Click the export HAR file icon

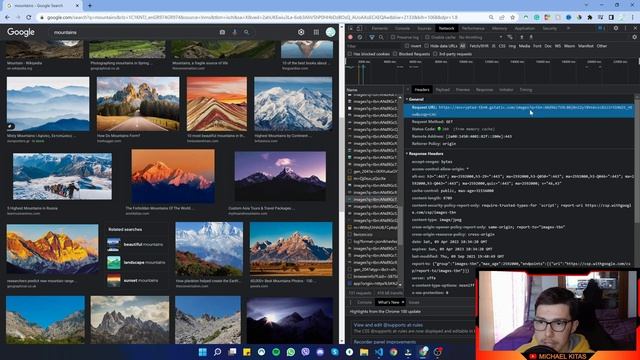(531, 37)
